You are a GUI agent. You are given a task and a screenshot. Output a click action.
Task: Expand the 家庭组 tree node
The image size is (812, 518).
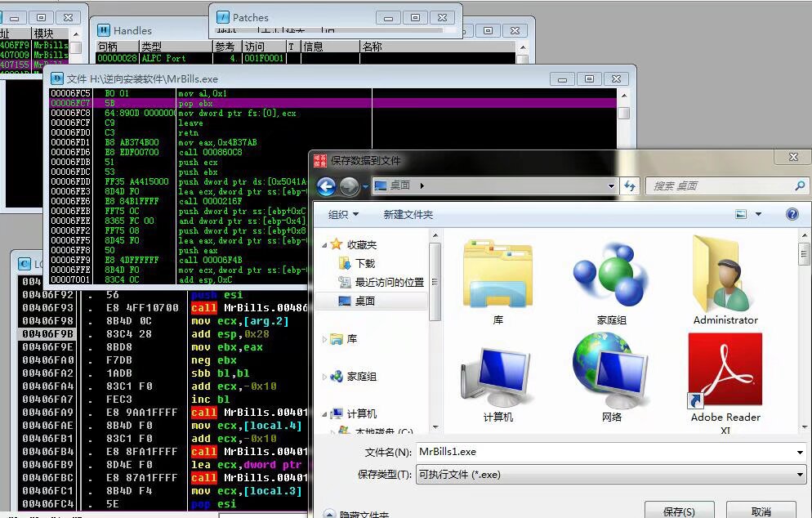(x=324, y=377)
